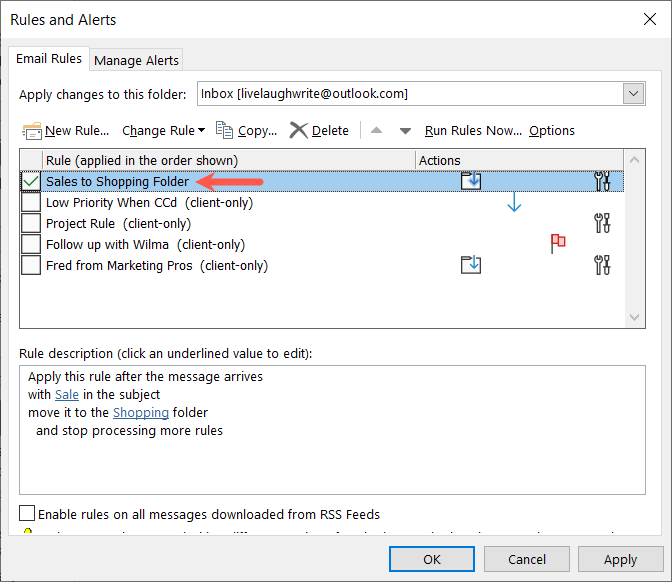Image resolution: width=672 pixels, height=582 pixels.
Task: Click the New Rule envelope icon
Action: [32, 131]
